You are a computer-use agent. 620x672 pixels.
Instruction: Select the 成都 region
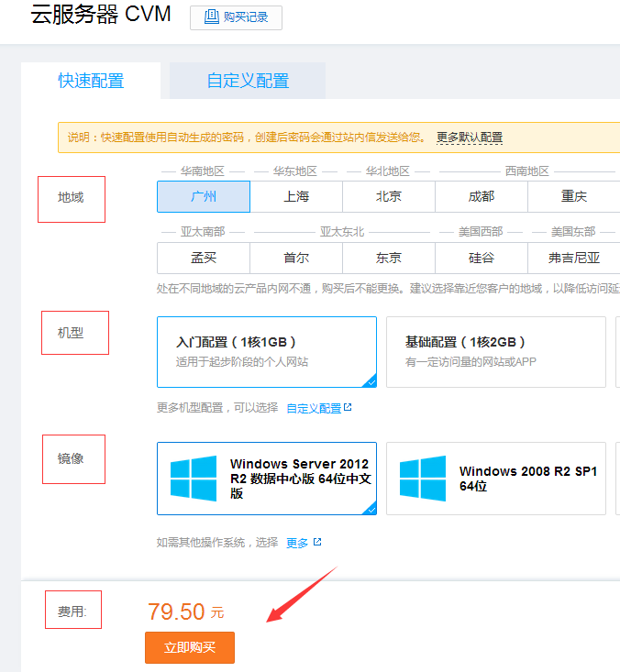pos(482,197)
